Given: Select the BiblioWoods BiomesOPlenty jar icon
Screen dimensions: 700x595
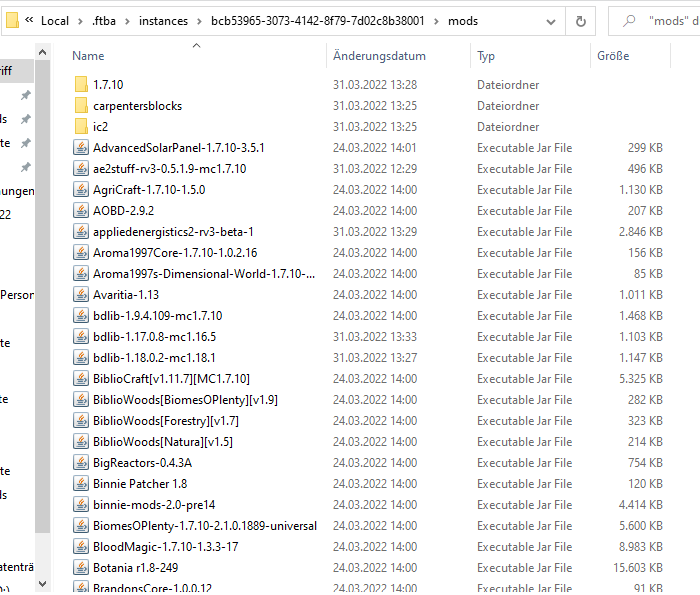Looking at the screenshot, I should click(81, 399).
